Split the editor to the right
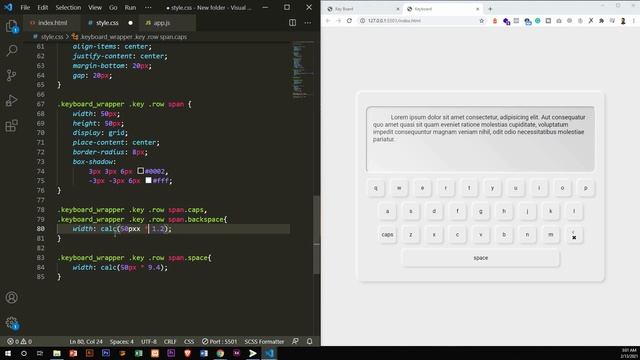The image size is (640, 360). [x=293, y=23]
